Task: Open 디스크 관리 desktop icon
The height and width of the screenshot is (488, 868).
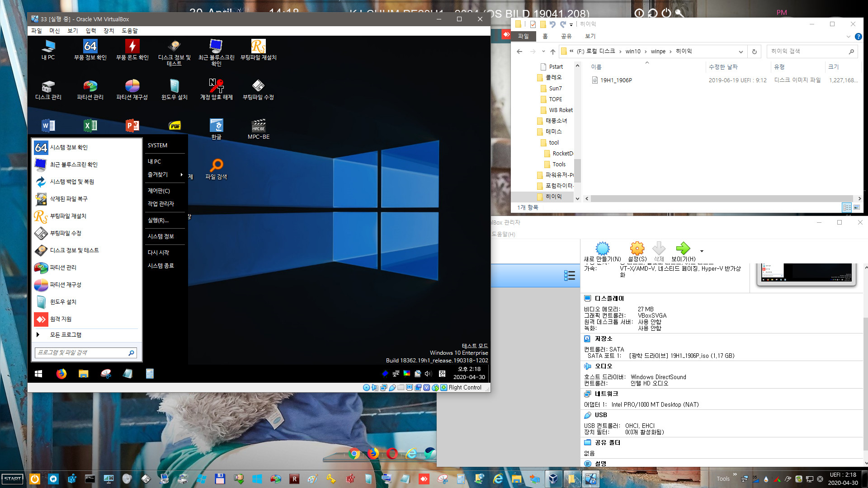Action: (x=48, y=90)
